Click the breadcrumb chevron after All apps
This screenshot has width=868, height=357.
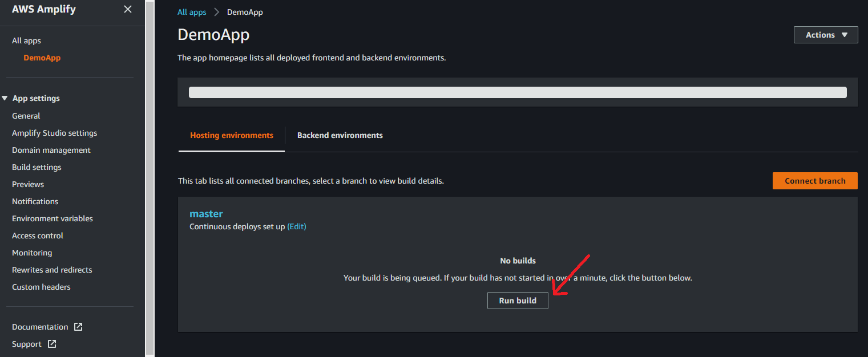tap(217, 12)
